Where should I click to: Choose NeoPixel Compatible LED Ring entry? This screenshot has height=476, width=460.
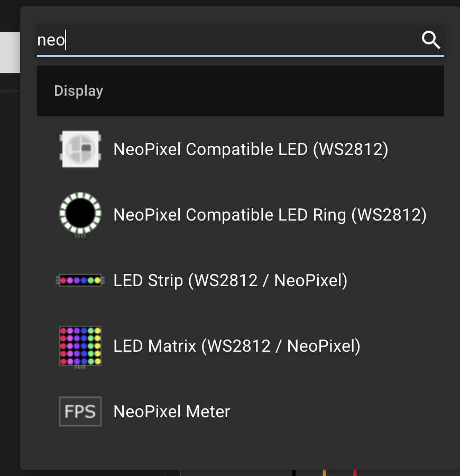270,215
